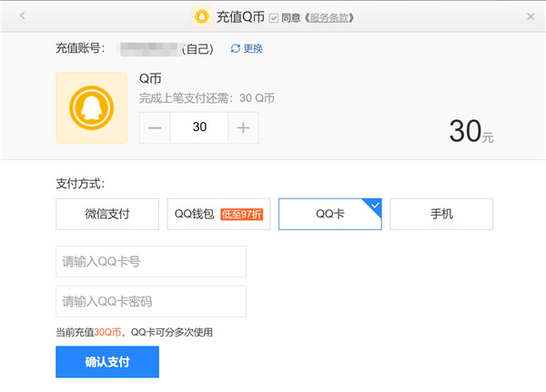This screenshot has width=546, height=392.
Task: Select 手机 payment method
Action: point(441,214)
